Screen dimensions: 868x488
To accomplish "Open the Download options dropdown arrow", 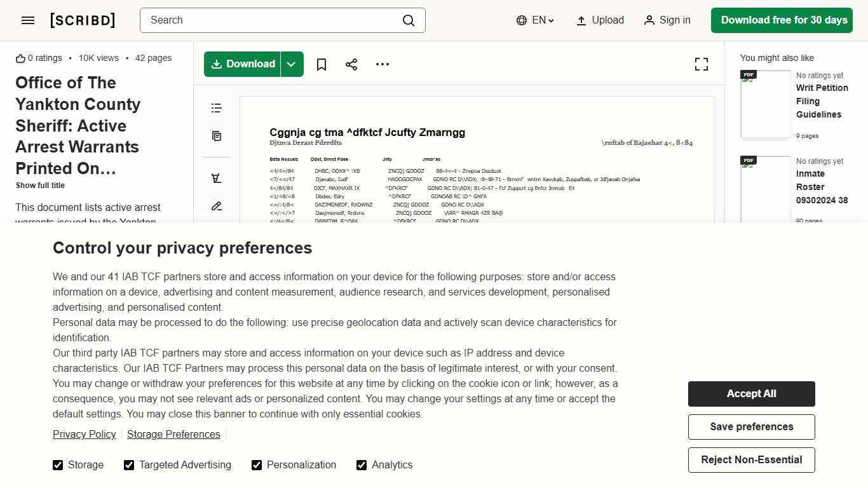I will click(292, 64).
